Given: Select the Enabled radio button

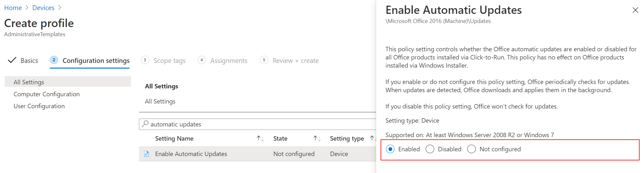Looking at the screenshot, I should (x=390, y=149).
